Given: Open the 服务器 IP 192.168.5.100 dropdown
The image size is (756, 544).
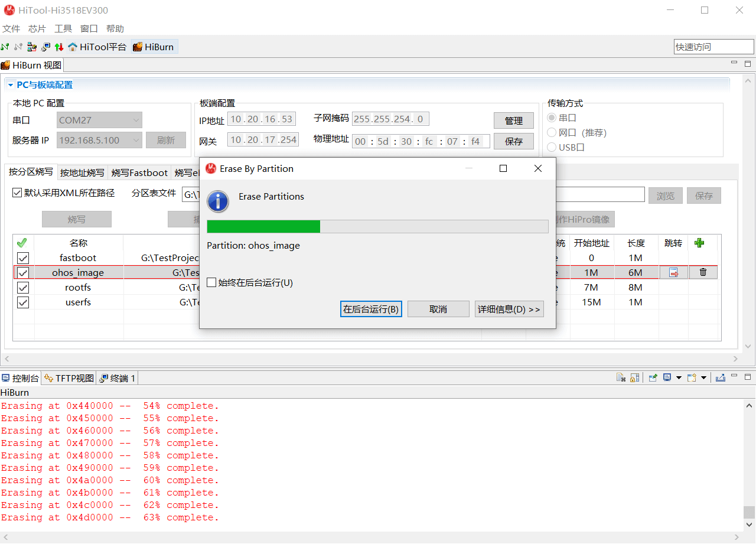Looking at the screenshot, I should (100, 140).
